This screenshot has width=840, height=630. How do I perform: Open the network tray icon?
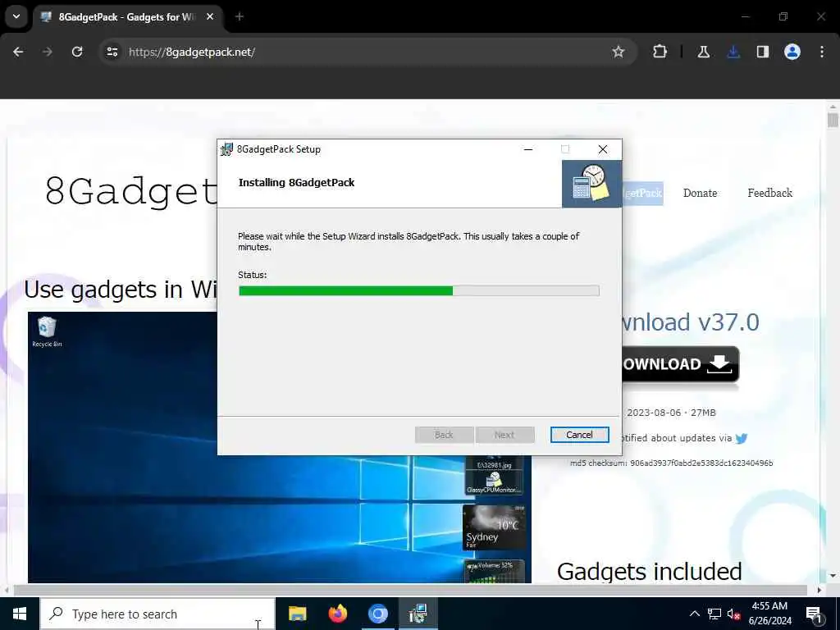pyautogui.click(x=714, y=614)
